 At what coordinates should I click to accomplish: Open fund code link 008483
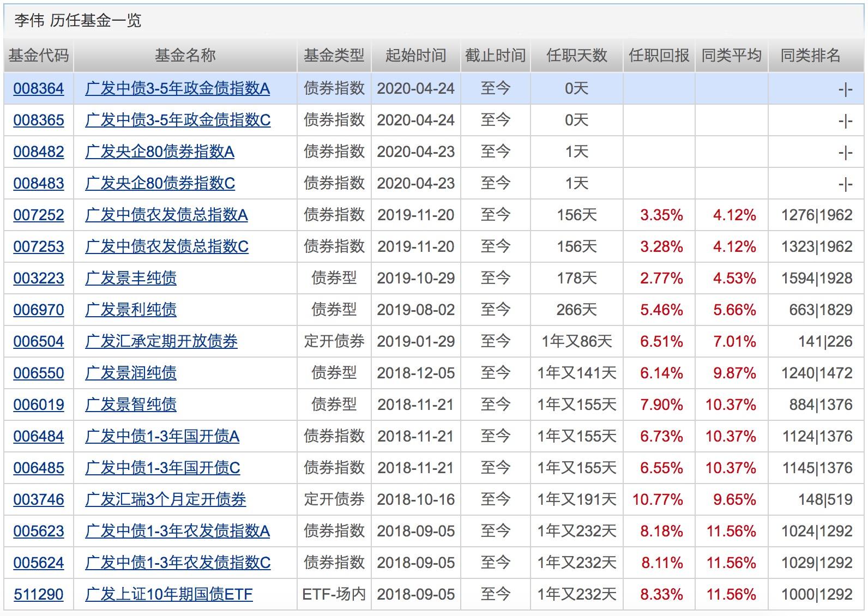(39, 183)
